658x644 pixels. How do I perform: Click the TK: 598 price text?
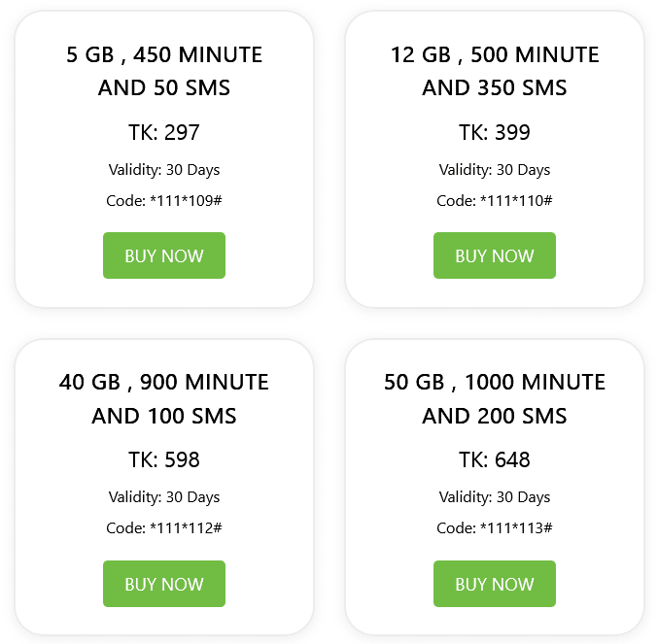coord(164,459)
